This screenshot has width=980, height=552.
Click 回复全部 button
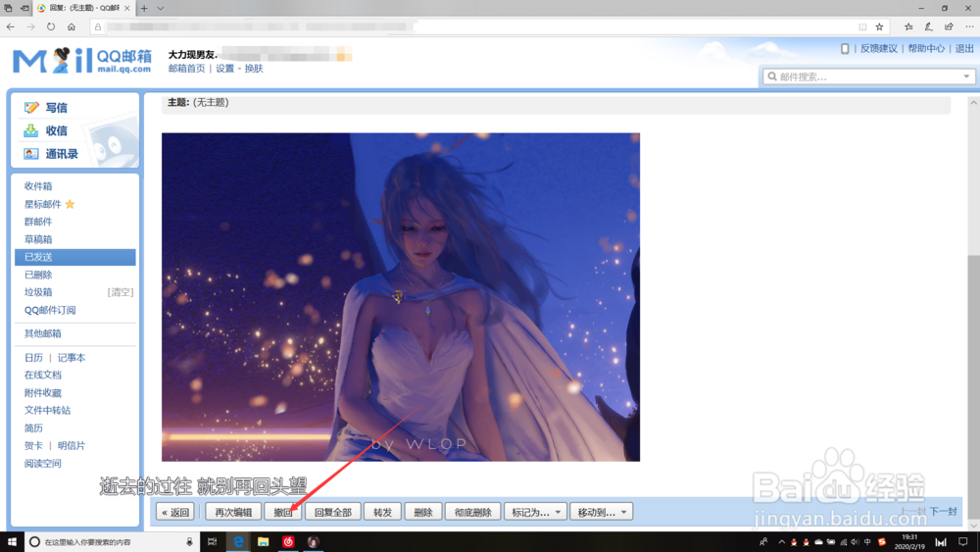pyautogui.click(x=332, y=512)
